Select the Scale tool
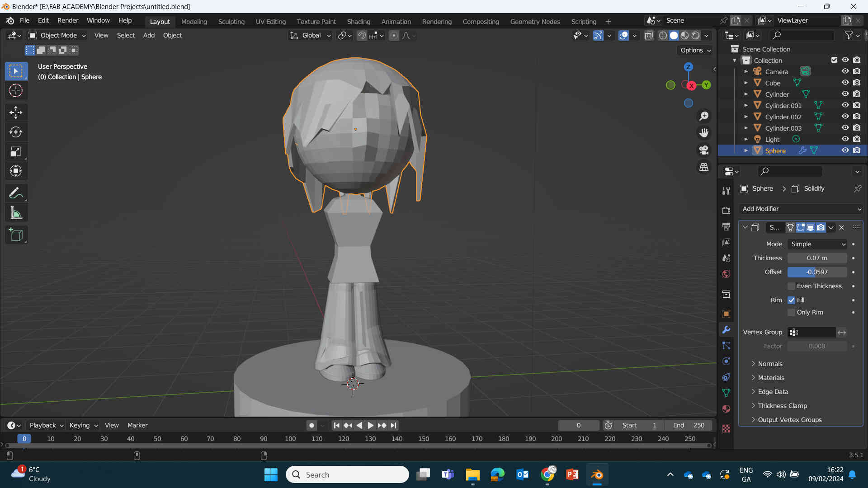 [16, 151]
